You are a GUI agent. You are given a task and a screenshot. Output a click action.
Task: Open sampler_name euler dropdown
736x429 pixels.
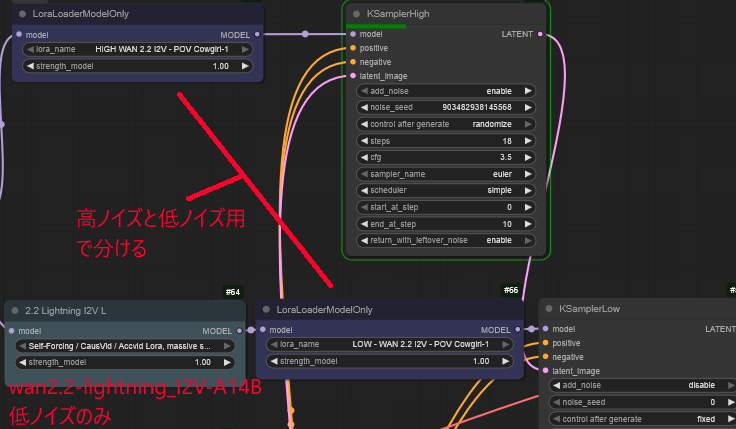click(446, 174)
